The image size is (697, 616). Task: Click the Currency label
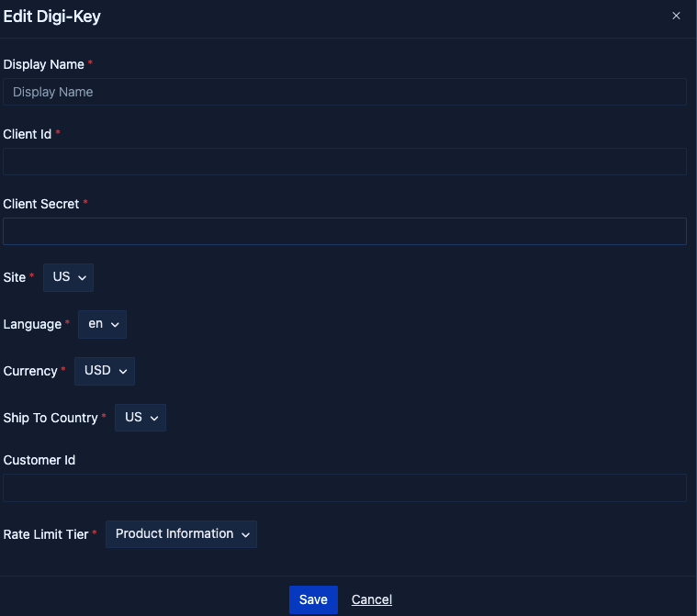tap(30, 371)
